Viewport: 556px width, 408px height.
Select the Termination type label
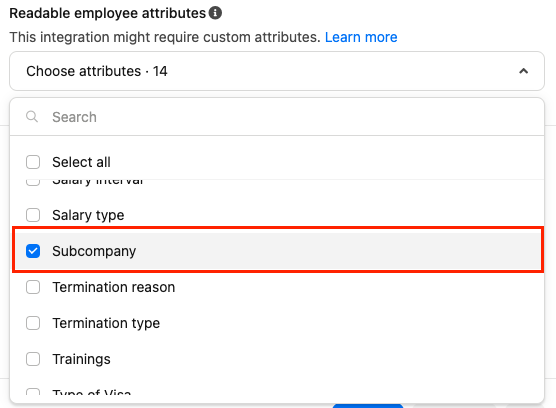coord(106,323)
